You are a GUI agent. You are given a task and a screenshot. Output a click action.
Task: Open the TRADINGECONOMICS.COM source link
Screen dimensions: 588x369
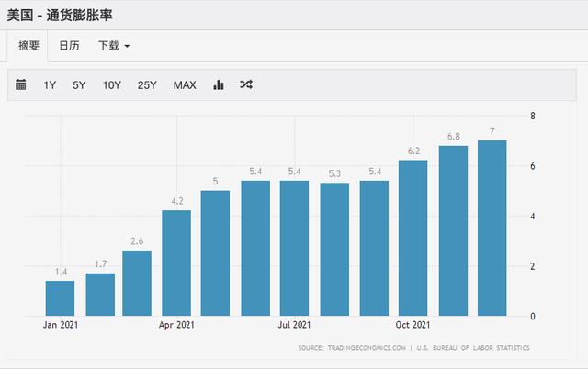coord(367,348)
